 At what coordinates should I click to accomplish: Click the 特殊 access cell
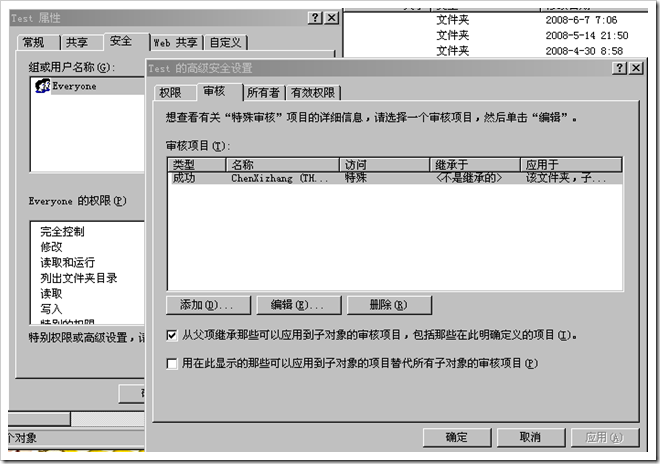(x=356, y=178)
